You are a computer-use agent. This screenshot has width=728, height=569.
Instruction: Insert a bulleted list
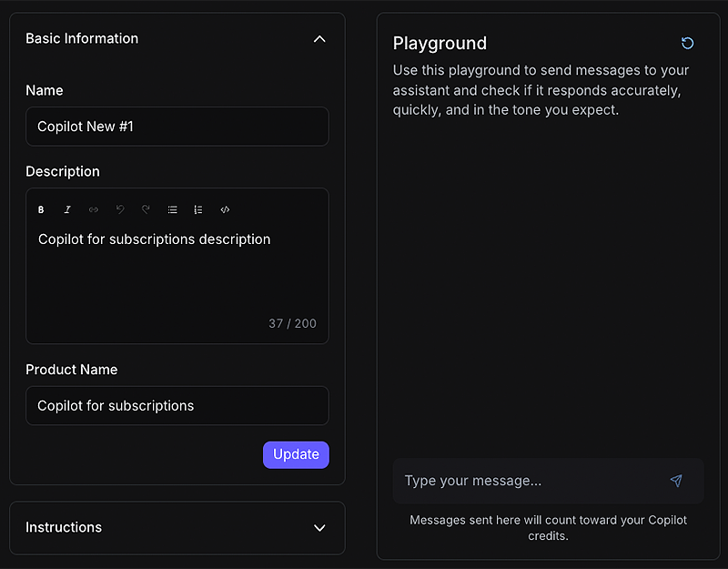pyautogui.click(x=172, y=209)
